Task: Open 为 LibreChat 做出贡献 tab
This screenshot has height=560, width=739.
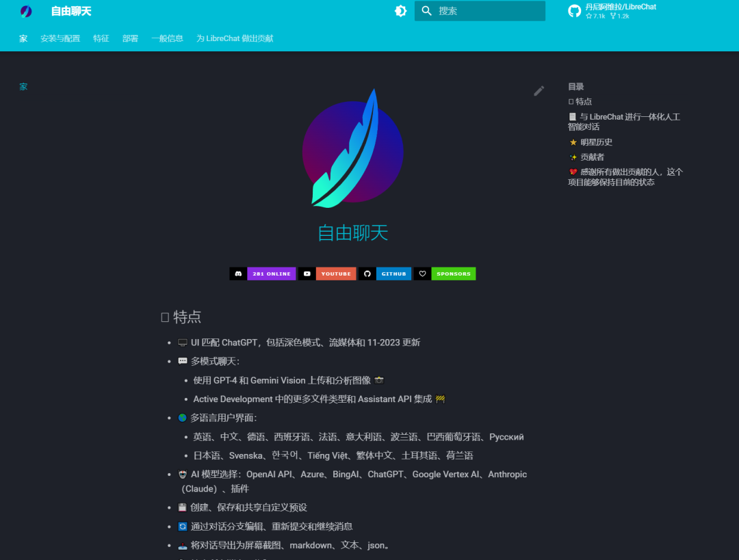Action: pos(235,38)
